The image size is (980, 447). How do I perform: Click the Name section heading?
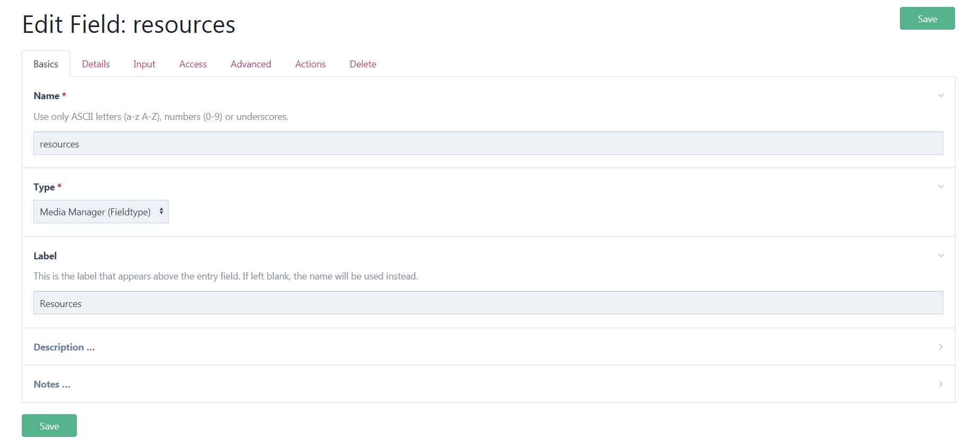(50, 96)
